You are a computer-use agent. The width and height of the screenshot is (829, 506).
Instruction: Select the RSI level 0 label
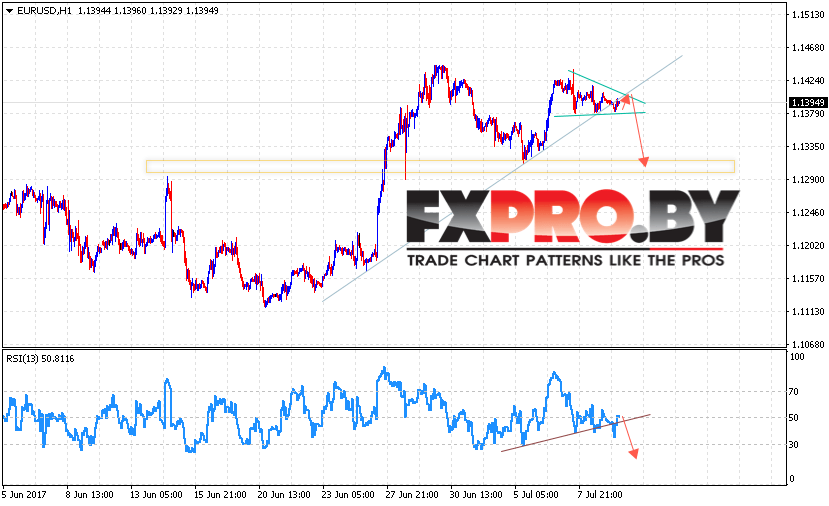[791, 479]
